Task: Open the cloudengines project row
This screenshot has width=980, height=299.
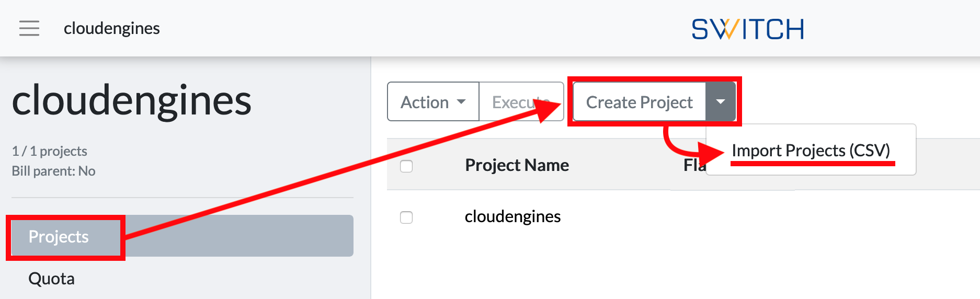Action: [x=512, y=216]
